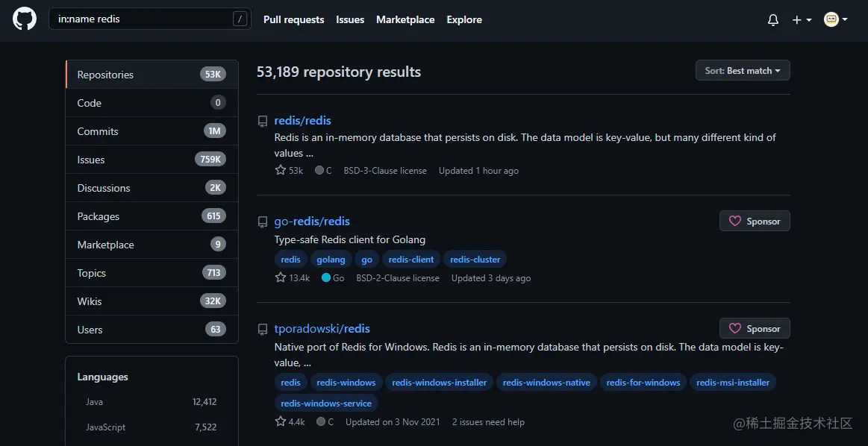Viewport: 868px width, 446px height.
Task: Sponsor the go-redis/redis repository
Action: (755, 221)
